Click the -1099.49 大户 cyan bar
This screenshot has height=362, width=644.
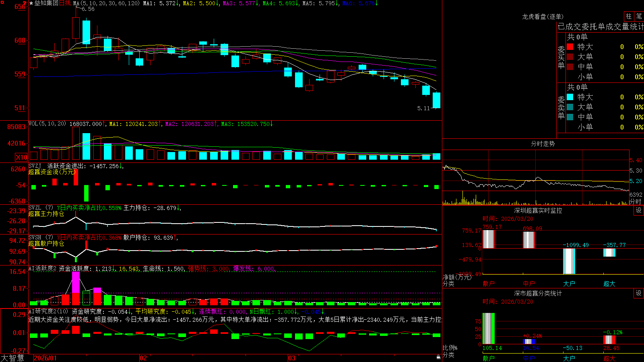point(569,261)
